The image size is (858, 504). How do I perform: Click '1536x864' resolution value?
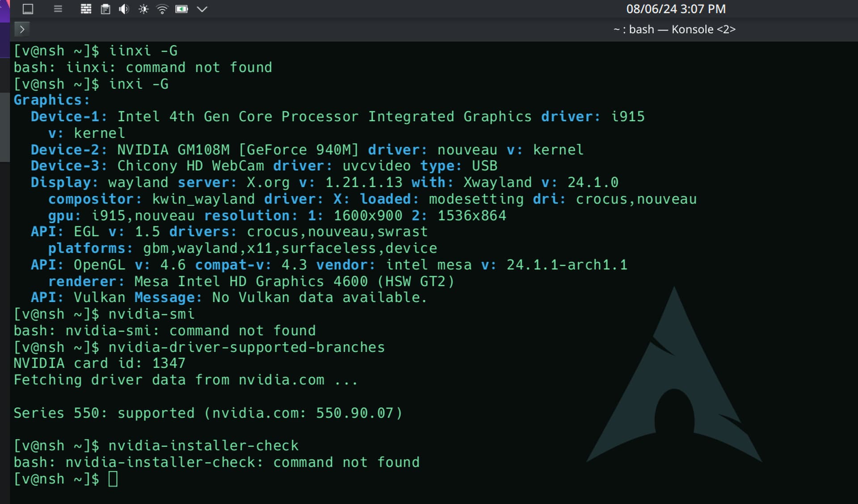(x=472, y=215)
